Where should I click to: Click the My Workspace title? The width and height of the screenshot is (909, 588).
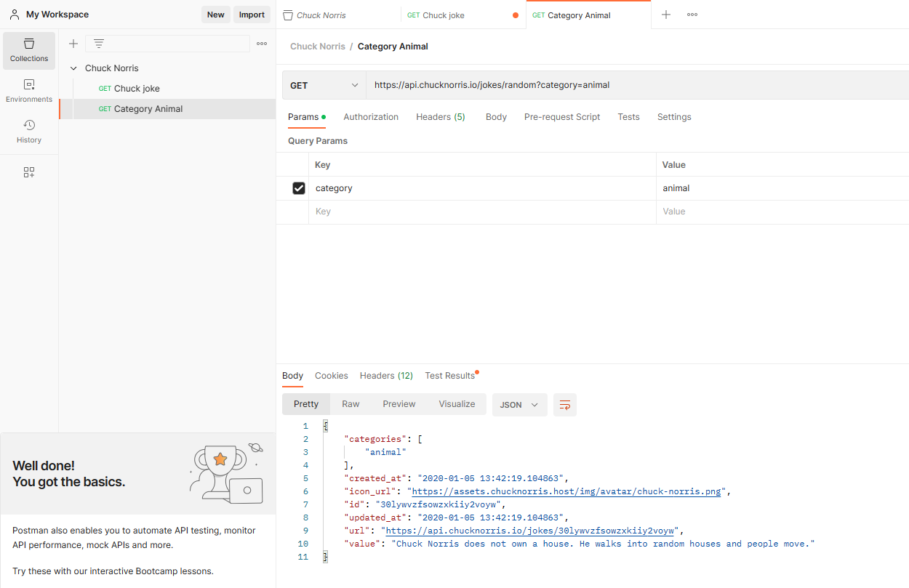point(57,15)
